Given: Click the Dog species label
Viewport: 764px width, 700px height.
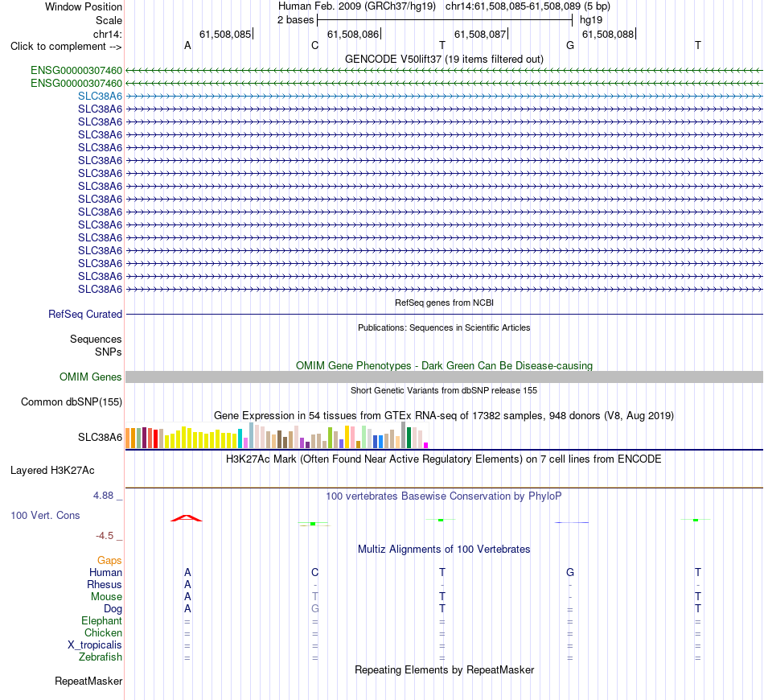Looking at the screenshot, I should 113,609.
